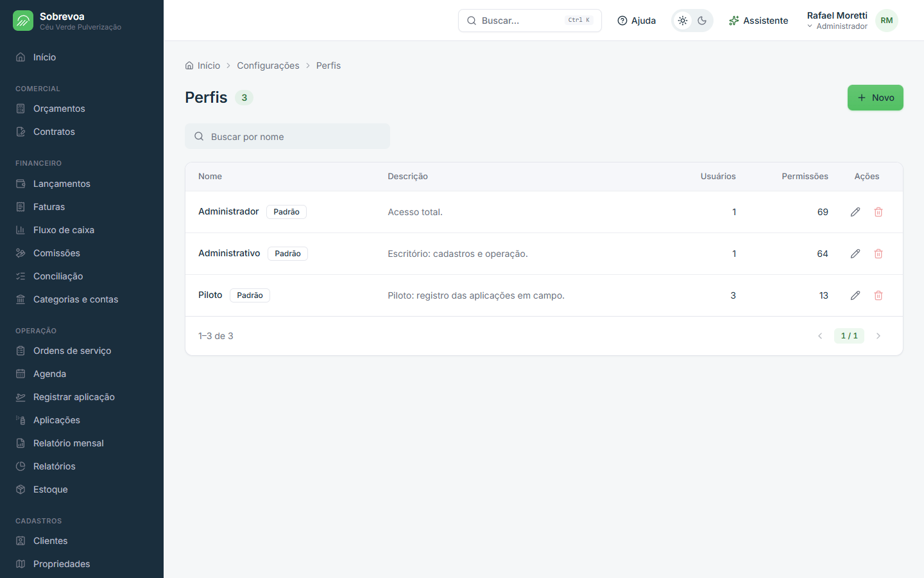Open Relatório mensal
The height and width of the screenshot is (578, 924).
[81, 443]
